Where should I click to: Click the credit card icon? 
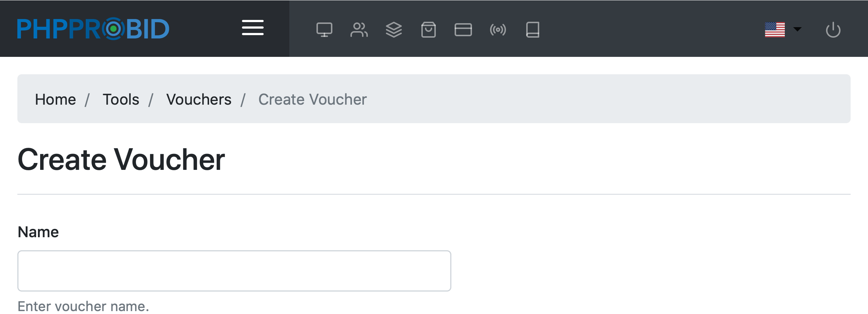click(463, 30)
